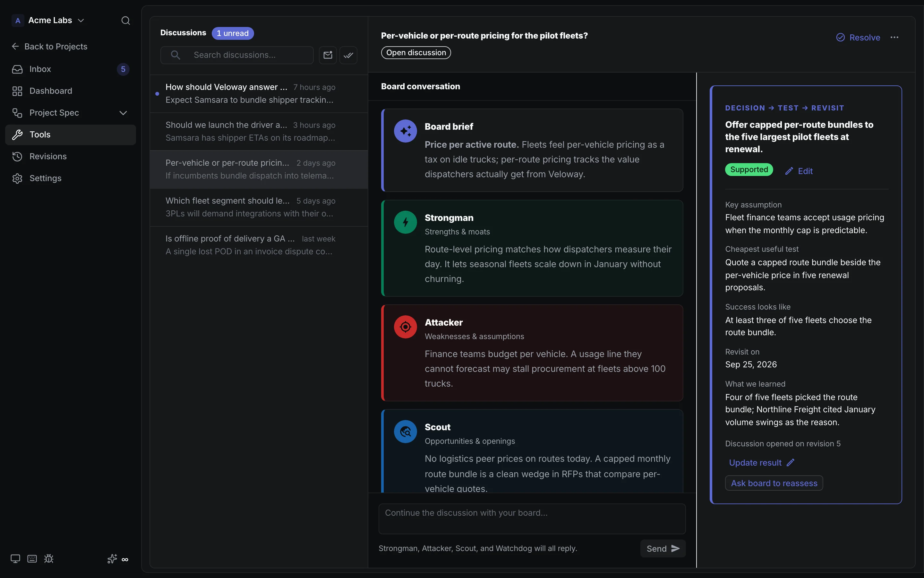Click Ask board to reassess button
The image size is (924, 578).
tap(774, 483)
